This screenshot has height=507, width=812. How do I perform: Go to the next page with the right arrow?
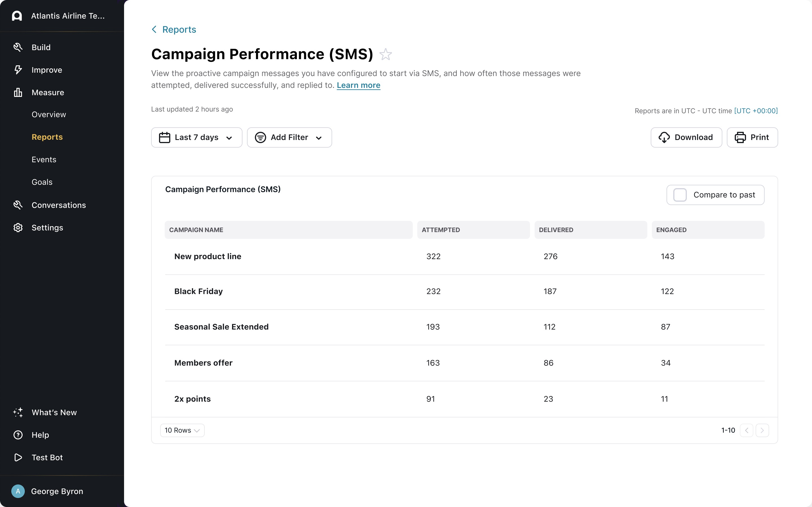pos(762,430)
